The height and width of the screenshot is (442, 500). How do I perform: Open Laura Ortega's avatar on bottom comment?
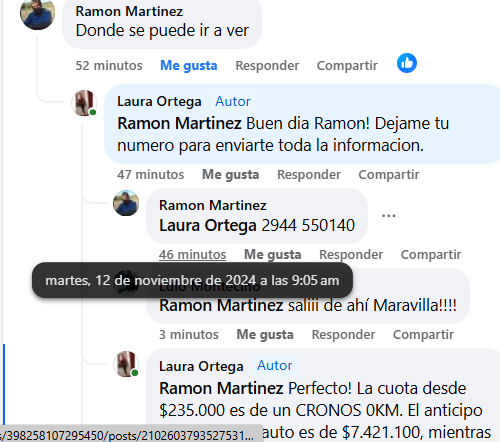tap(126, 364)
